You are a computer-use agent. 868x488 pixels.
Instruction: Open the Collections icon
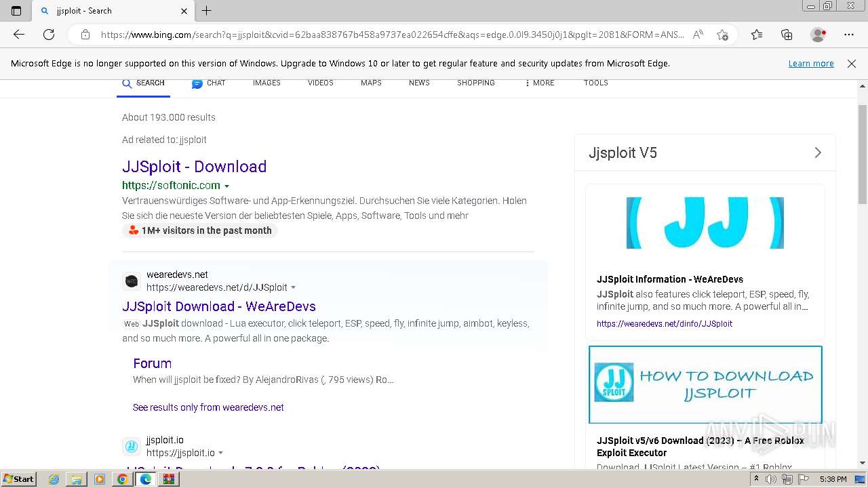point(787,35)
